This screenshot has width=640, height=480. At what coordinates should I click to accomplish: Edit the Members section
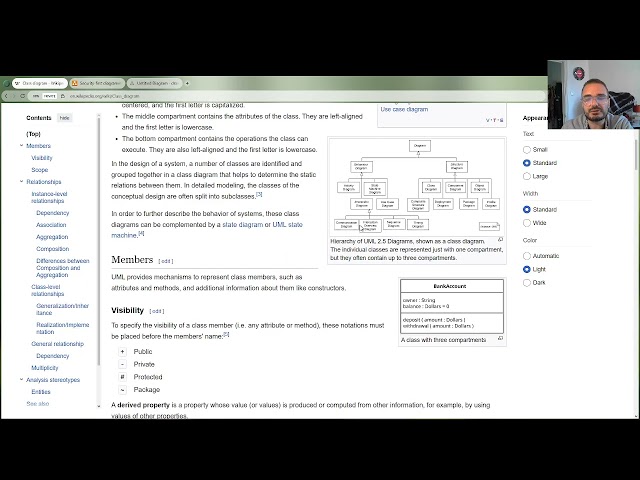[x=166, y=261]
